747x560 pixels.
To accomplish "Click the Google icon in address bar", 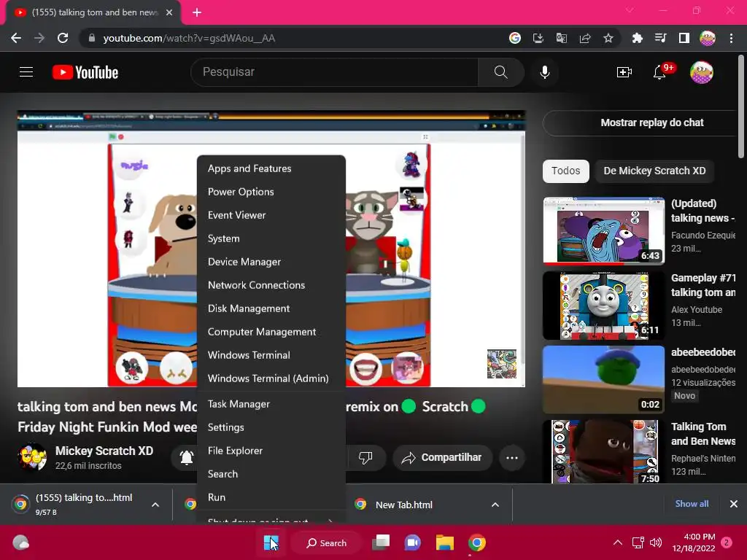I will pyautogui.click(x=515, y=38).
